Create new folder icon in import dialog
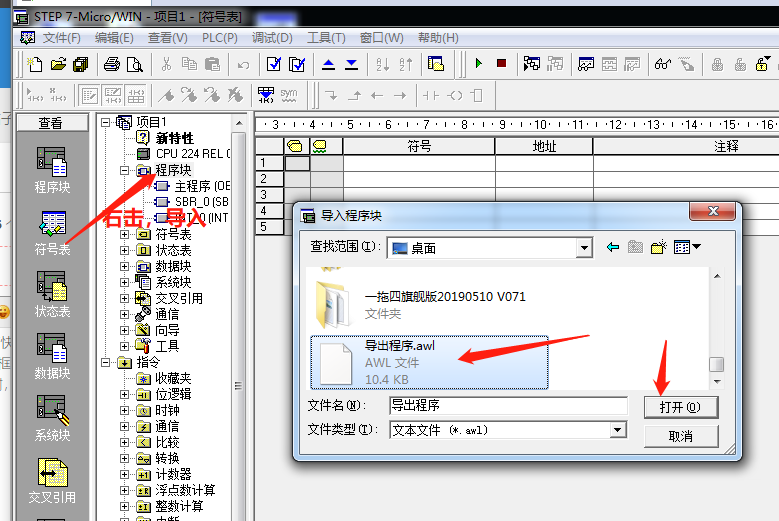The image size is (779, 521). coord(659,247)
